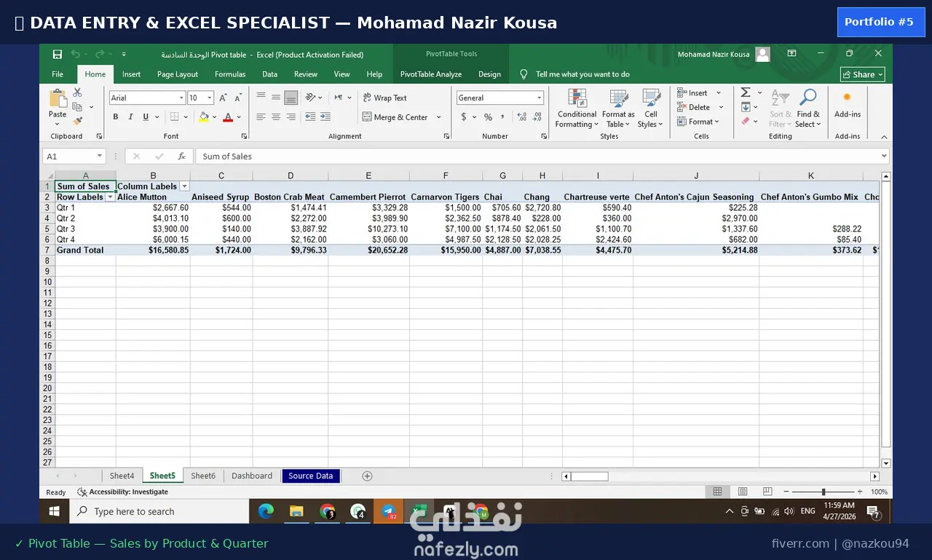Add a new sheet with the plus icon
Screen dimensions: 932x560
coord(368,476)
